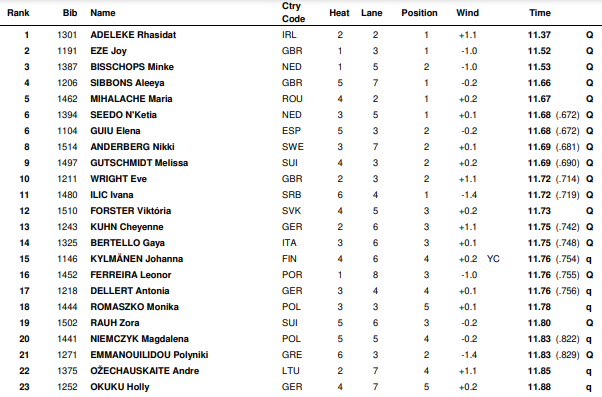This screenshot has width=602, height=397.
Task: Click bib number 1206 for SIBBONS Aleeya
Action: point(67,83)
